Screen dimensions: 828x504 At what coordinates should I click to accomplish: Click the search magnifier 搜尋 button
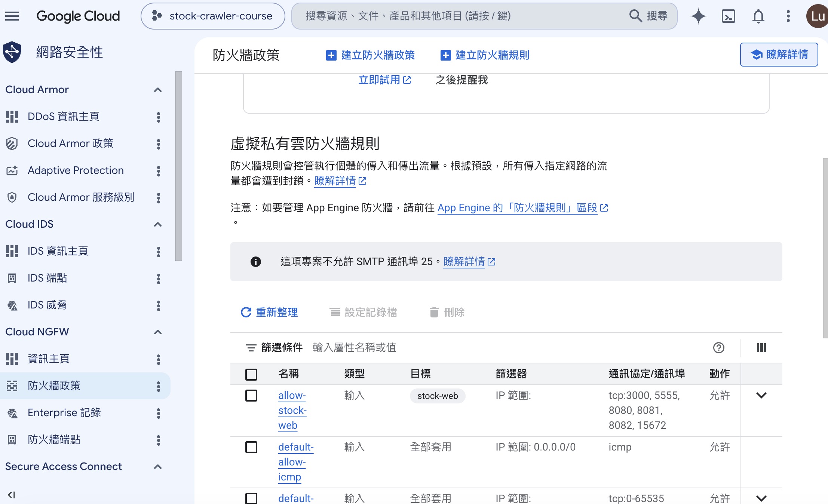648,16
